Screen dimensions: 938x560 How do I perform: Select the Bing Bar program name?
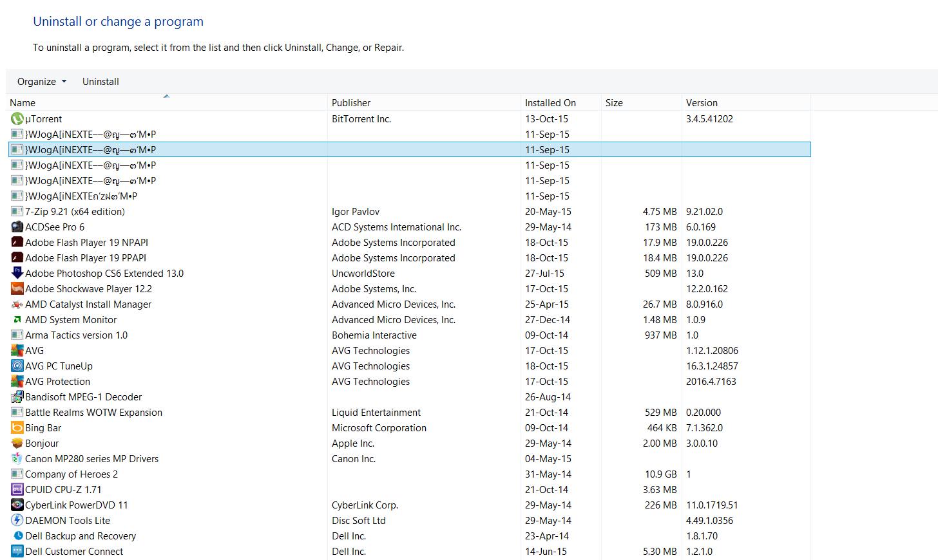click(x=43, y=428)
